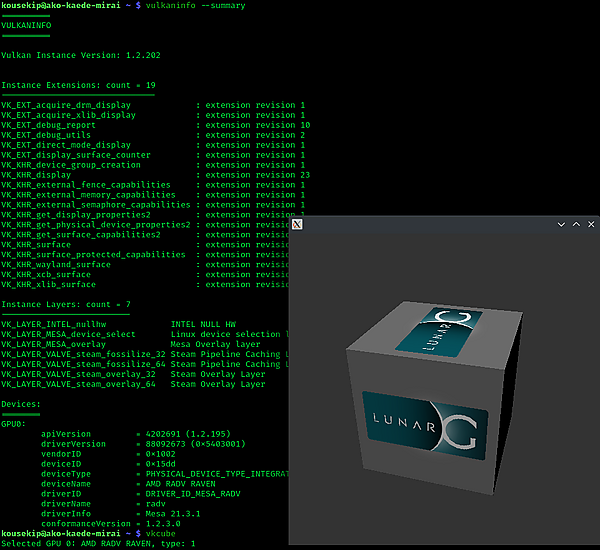Select VK_KHR_external_semaphore_capabilities extension name

click(96, 204)
